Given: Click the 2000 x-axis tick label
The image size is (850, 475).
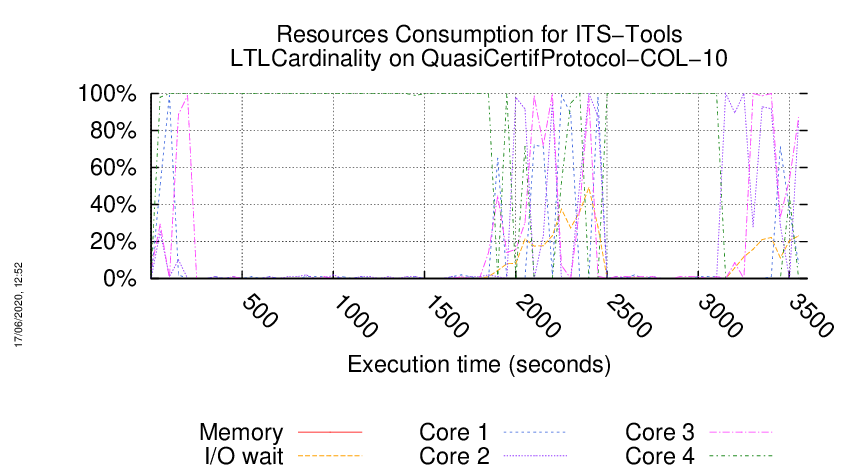Looking at the screenshot, I should pos(538,316).
